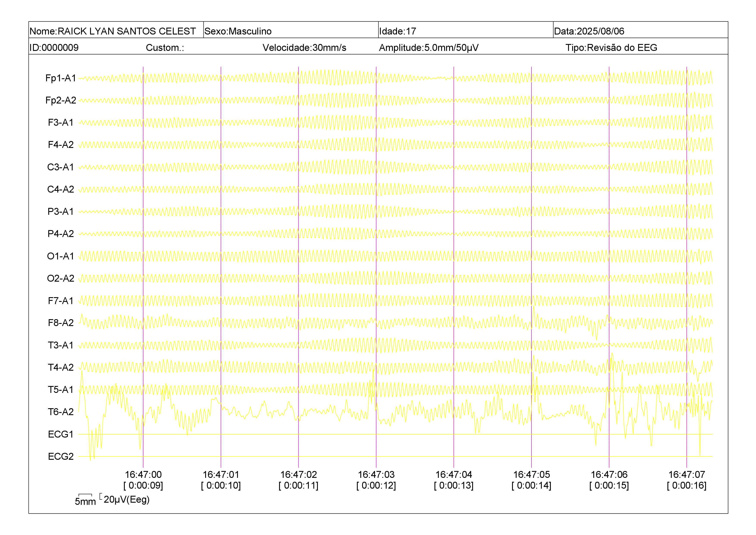This screenshot has width=756, height=535.
Task: Click the 16:47:03 time label
Action: [376, 474]
